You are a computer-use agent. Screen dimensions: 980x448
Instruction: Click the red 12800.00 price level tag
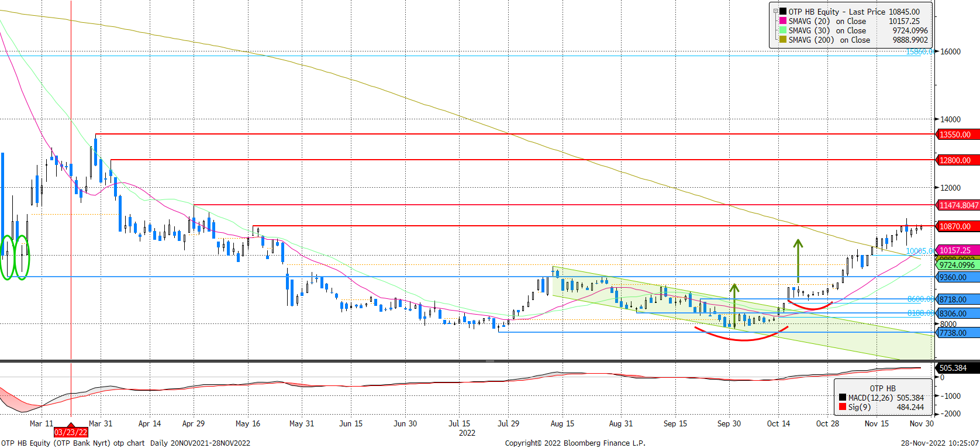[x=958, y=160]
